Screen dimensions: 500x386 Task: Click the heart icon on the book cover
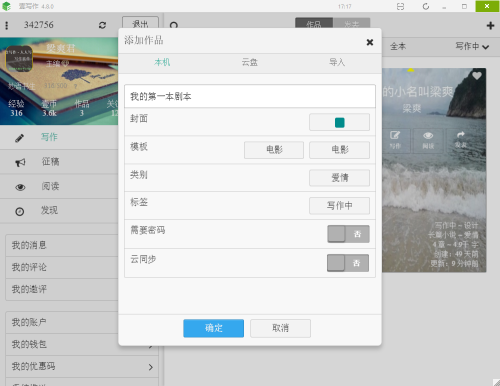(477, 76)
